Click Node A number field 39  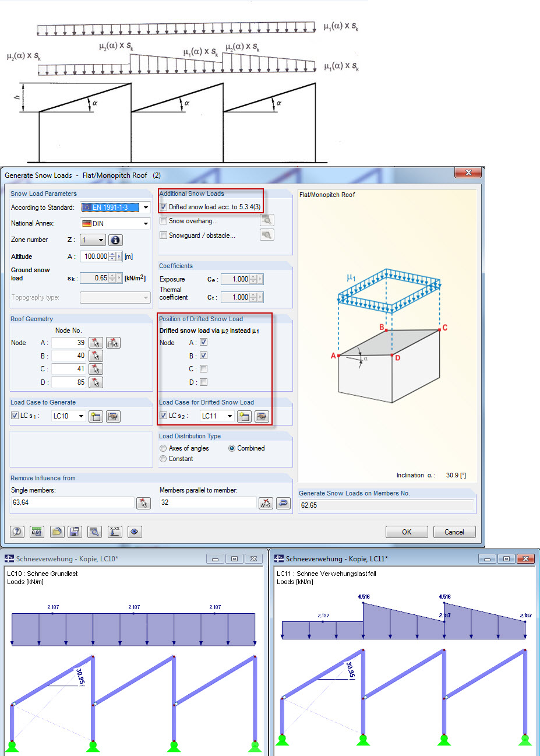tap(69, 343)
